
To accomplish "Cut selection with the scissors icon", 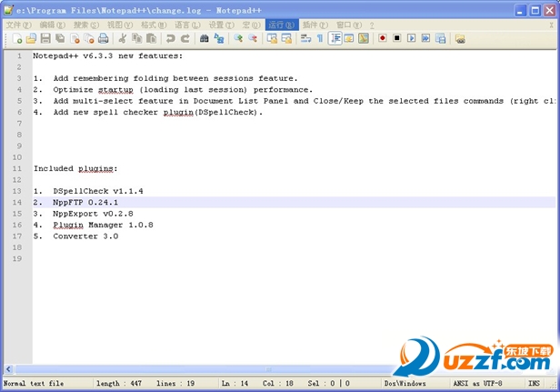I will point(123,38).
